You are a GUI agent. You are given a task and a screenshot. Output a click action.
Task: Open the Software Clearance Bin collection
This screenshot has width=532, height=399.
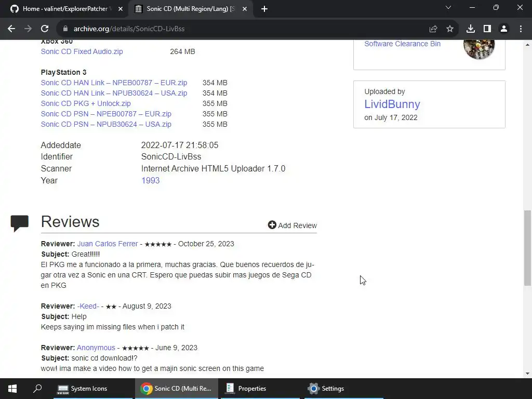click(x=403, y=44)
